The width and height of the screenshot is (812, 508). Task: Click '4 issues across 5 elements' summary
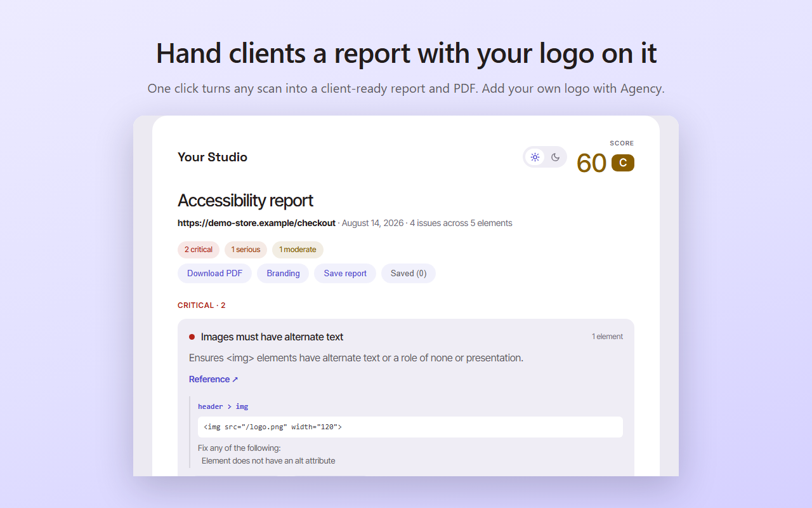[461, 223]
